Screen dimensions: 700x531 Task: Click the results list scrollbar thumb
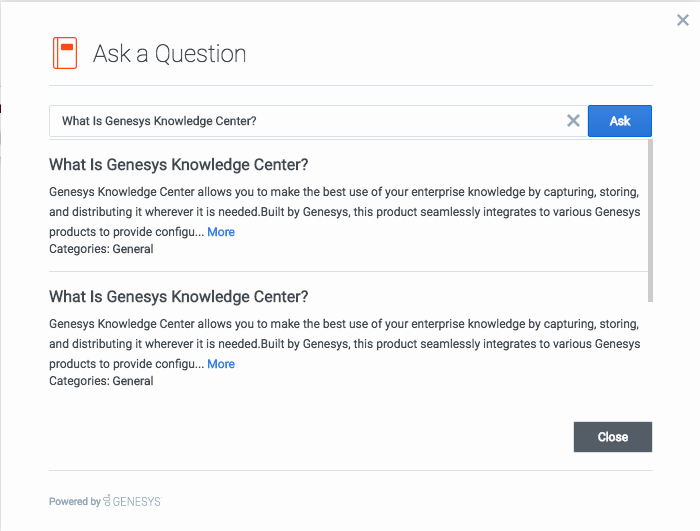(651, 220)
